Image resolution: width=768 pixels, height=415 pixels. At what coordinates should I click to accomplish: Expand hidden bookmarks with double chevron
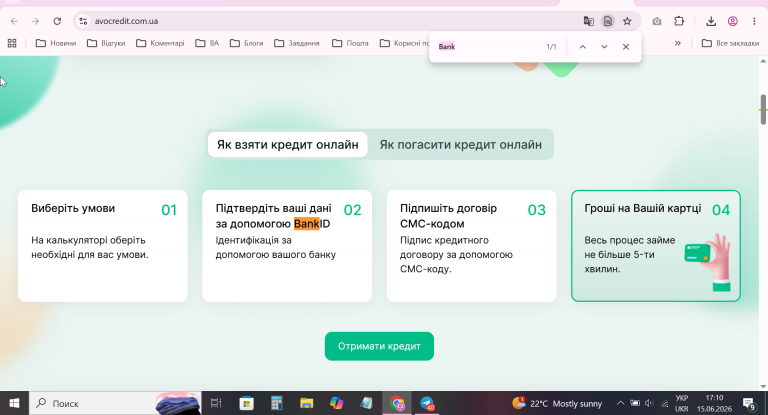(677, 43)
